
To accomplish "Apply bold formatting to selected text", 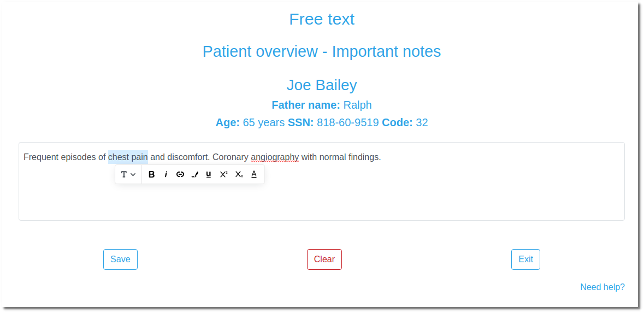I will pos(151,175).
